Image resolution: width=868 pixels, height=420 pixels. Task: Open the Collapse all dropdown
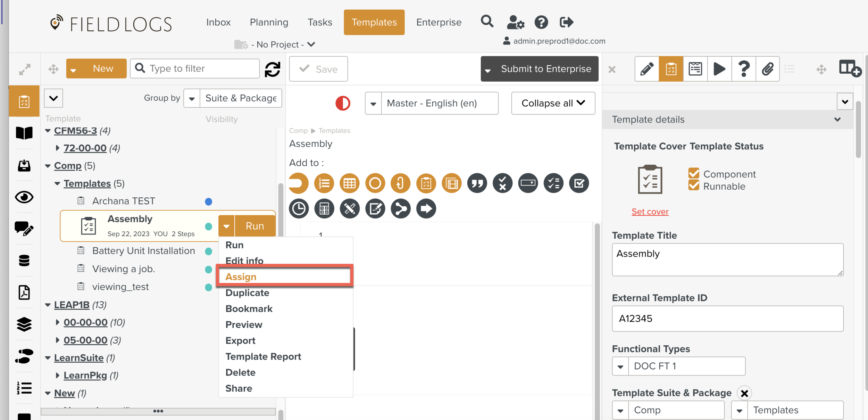(553, 103)
